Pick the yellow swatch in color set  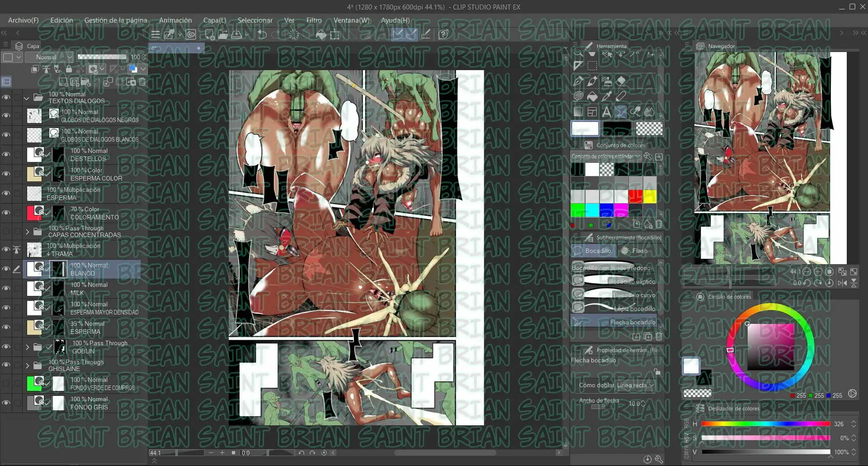[x=650, y=196]
